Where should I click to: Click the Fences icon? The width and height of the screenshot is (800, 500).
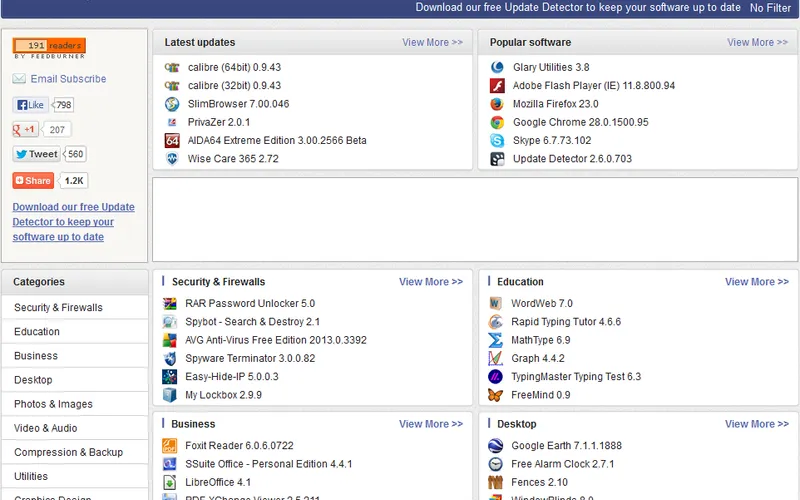[495, 482]
